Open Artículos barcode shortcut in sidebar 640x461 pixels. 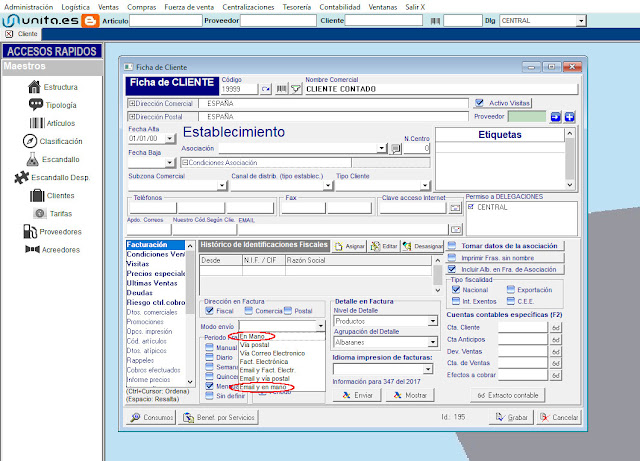[x=59, y=123]
